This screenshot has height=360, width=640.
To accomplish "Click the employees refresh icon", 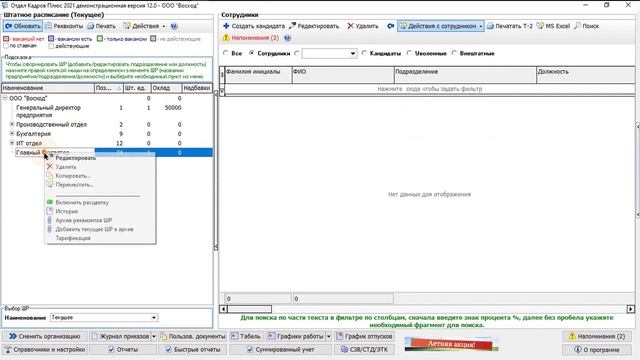I will [x=391, y=26].
